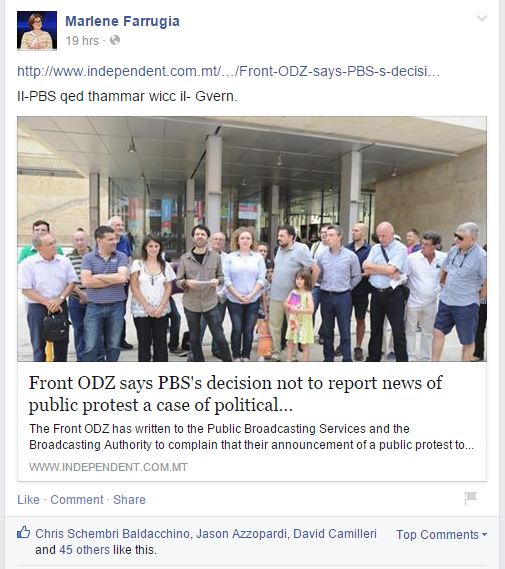Click the WWW.INDEPENDENT.COM.MT source label
This screenshot has width=505, height=569.
point(108,467)
